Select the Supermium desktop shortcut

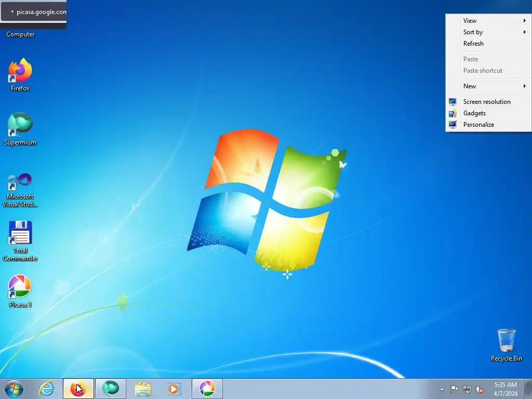pos(20,129)
